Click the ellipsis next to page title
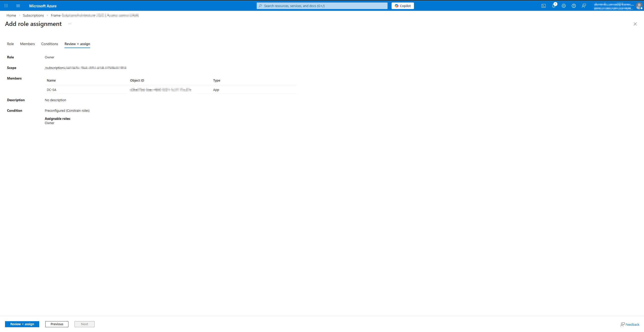 [x=70, y=24]
